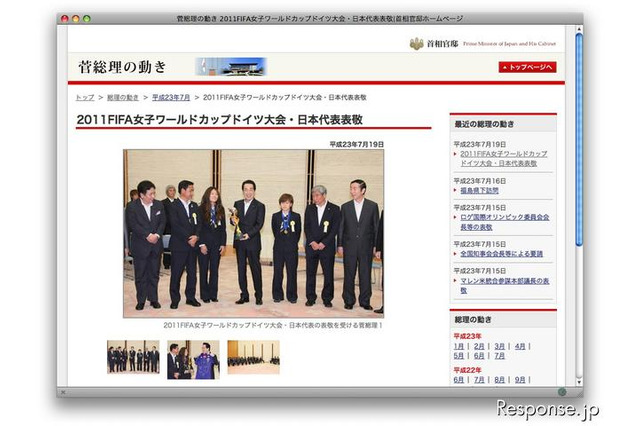Select 5月 under 平成23年
Screen dimensions: 640x426
459,356
